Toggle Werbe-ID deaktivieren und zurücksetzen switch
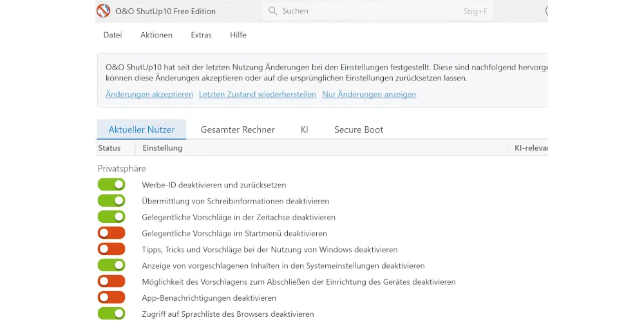 (x=111, y=185)
